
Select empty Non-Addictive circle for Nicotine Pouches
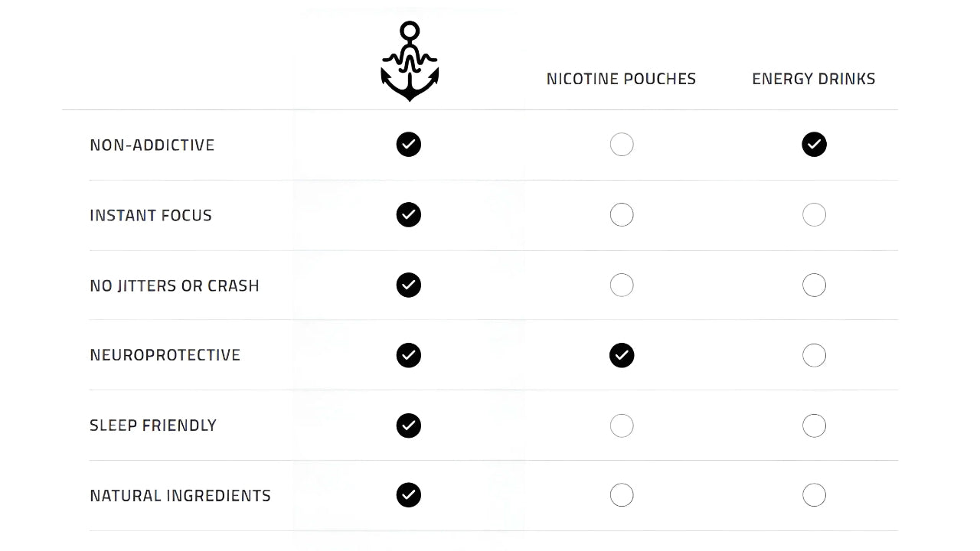click(x=622, y=145)
